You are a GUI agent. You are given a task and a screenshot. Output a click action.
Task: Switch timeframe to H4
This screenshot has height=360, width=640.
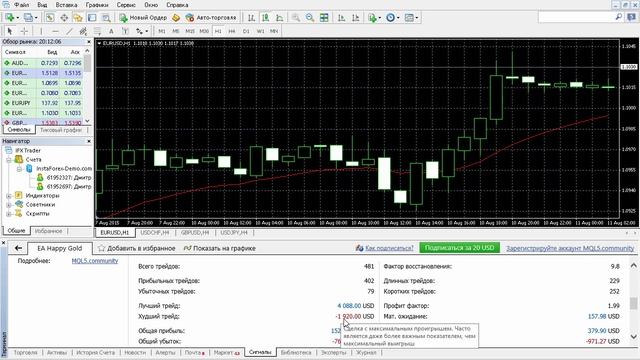(232, 31)
